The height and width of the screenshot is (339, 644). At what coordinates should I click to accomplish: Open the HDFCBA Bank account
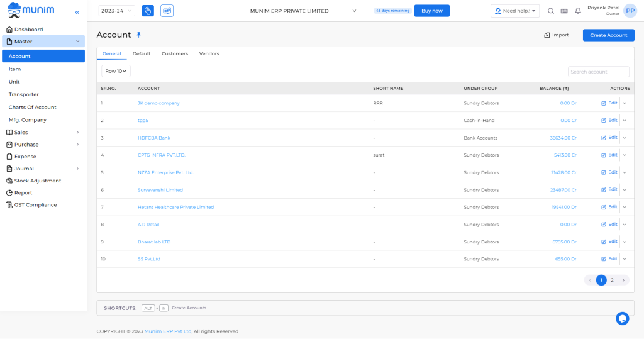tap(154, 138)
